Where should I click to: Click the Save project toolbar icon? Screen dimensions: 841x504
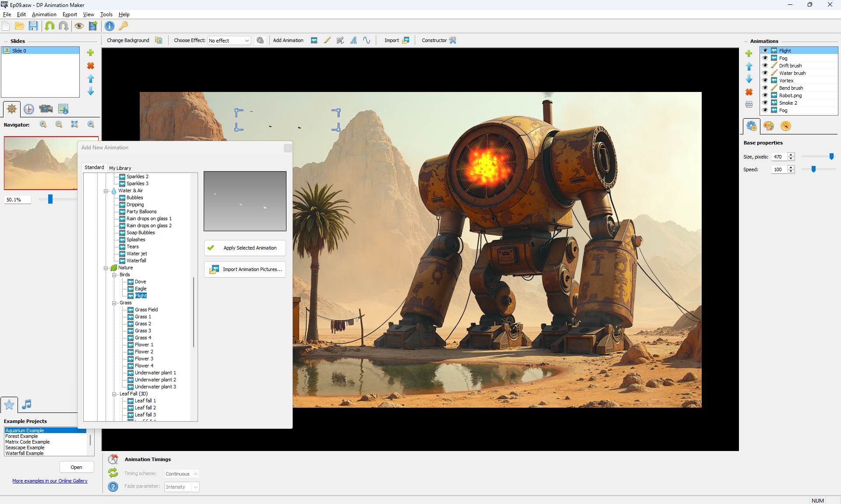click(x=33, y=26)
